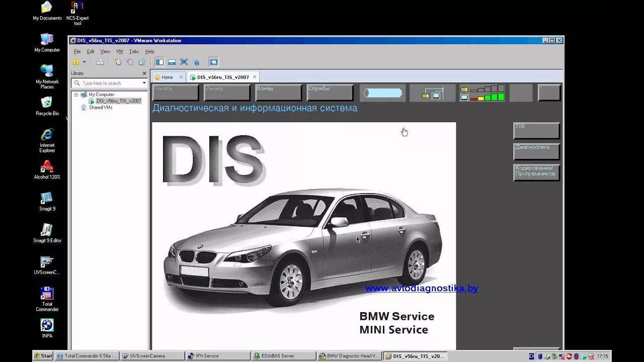Screen dimensions: 644x362
Task: Open the Windows Start menu
Action: [43, 356]
